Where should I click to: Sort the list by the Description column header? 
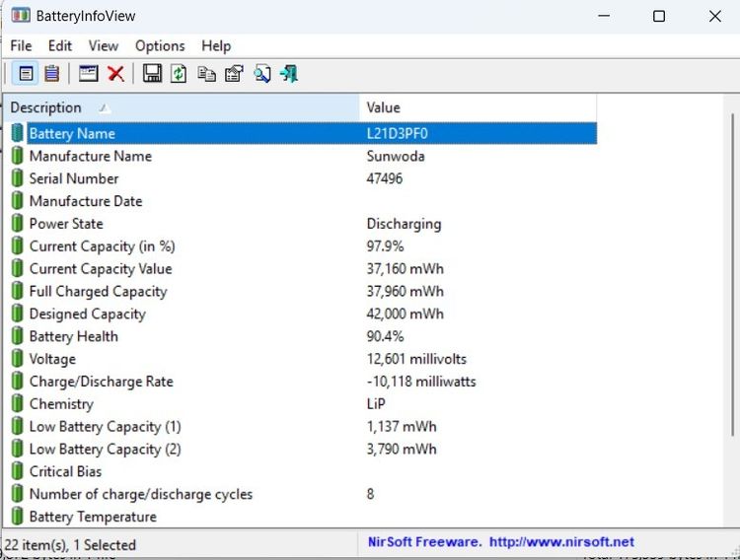182,107
